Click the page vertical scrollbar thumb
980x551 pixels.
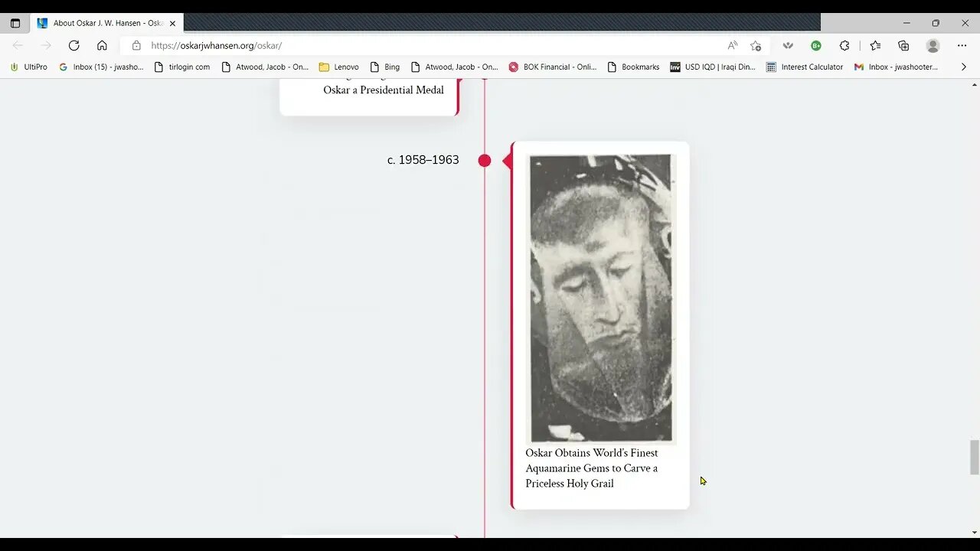coord(974,457)
